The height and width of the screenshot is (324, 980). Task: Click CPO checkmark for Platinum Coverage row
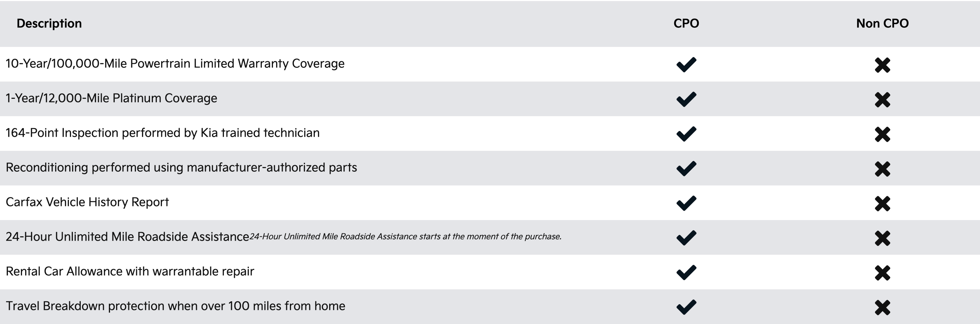click(x=686, y=99)
